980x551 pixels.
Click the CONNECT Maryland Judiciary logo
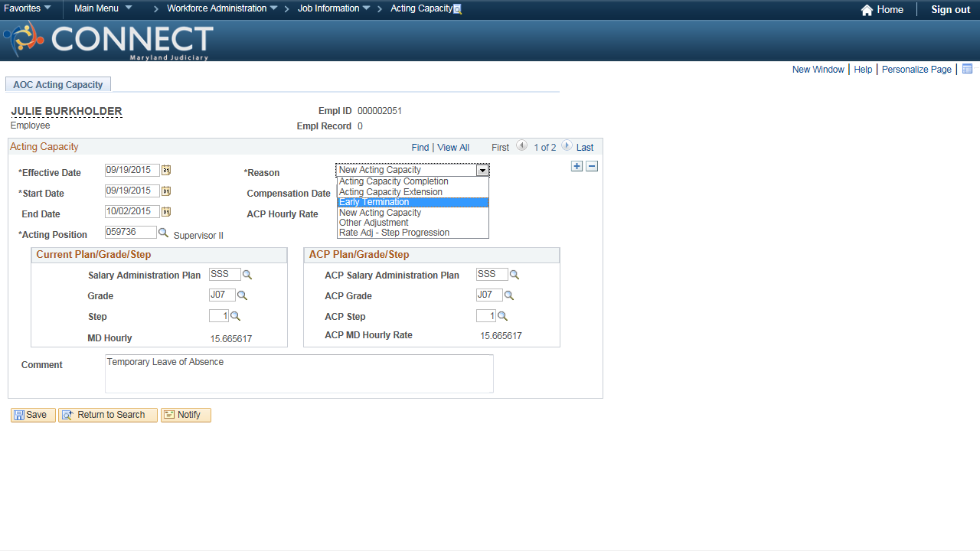click(109, 41)
